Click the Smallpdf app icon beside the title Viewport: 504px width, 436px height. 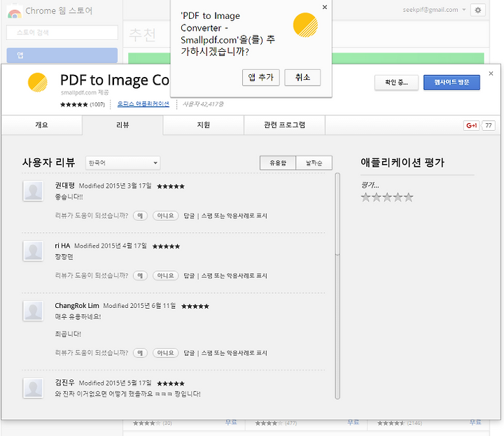(38, 83)
